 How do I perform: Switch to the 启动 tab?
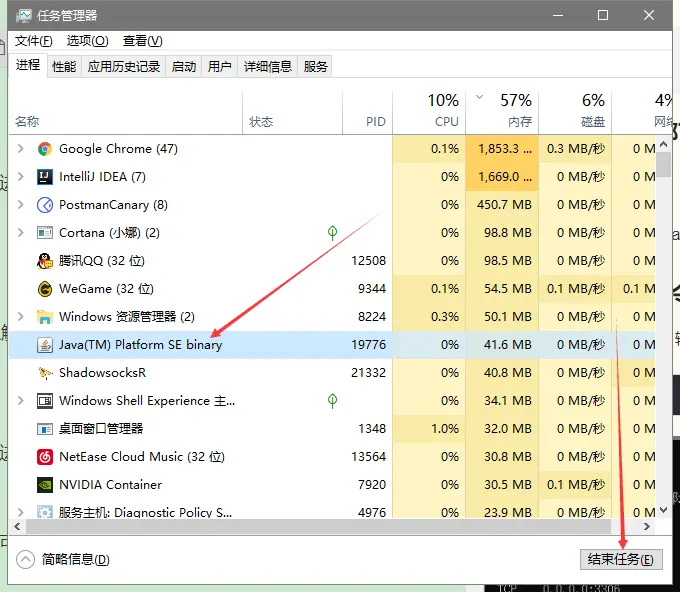[183, 67]
